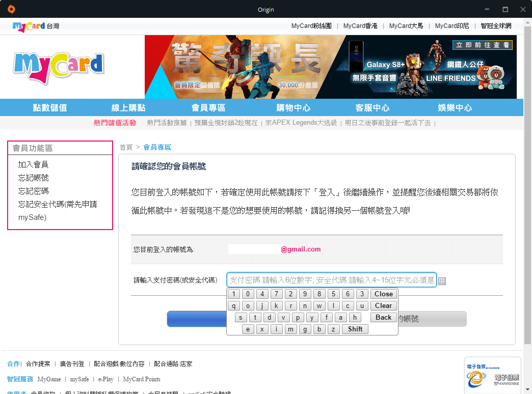Clear input using keyboard Clear key

383,306
